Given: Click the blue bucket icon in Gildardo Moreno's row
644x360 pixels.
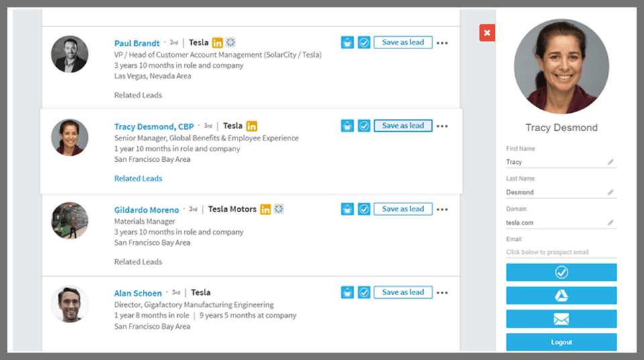Looking at the screenshot, I should click(347, 209).
